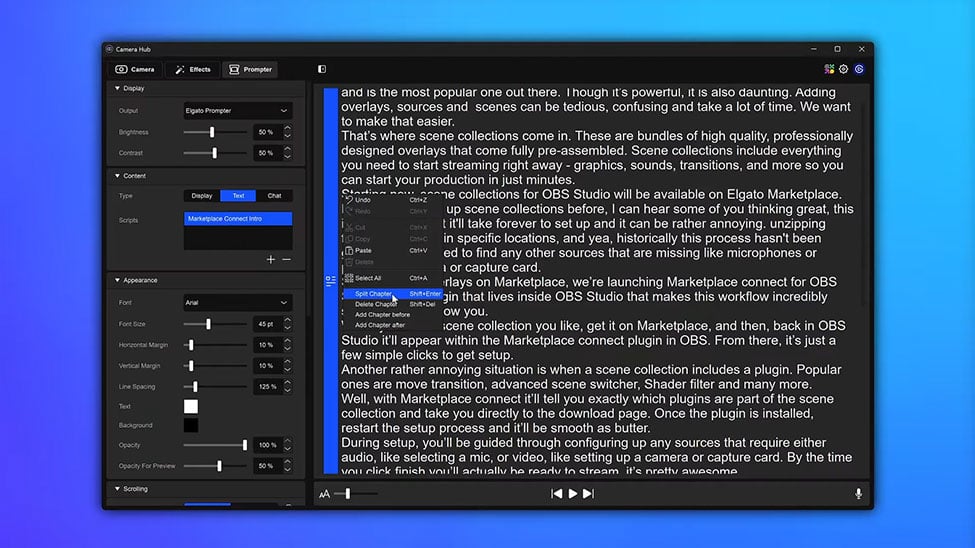Viewport: 975px width, 548px height.
Task: Select the Prompter tab
Action: coord(251,69)
